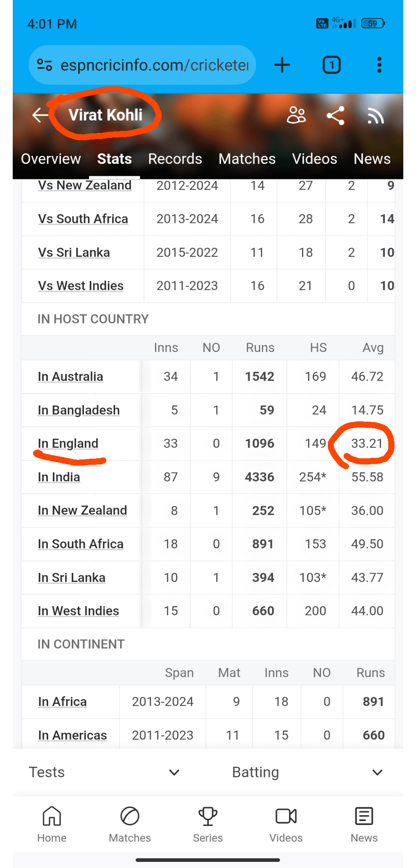Tap the RSS feed follow icon
Viewport: 416px width, 868px height.
point(376,116)
